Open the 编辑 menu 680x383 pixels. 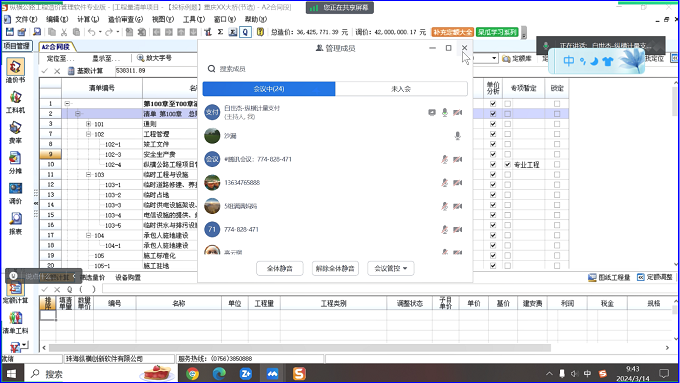[x=57, y=19]
